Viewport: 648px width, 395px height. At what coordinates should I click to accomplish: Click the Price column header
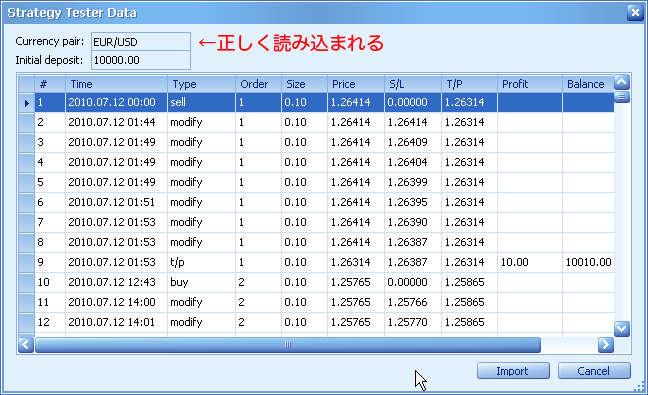(x=356, y=84)
